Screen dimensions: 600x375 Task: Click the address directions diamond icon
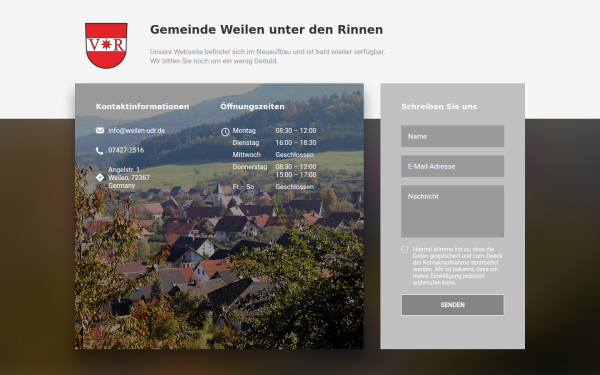tap(100, 178)
